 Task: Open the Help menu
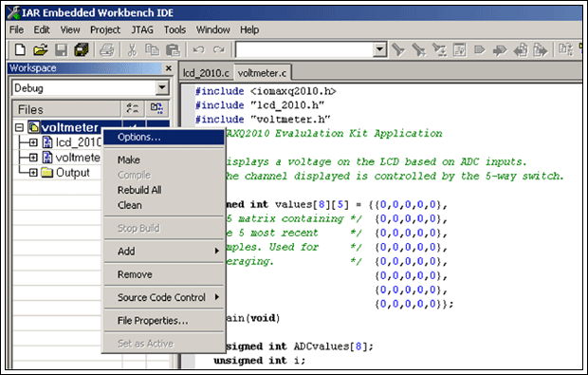coord(249,29)
